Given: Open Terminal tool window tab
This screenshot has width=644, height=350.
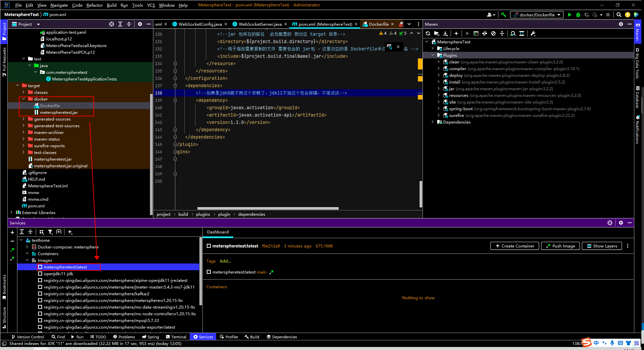Looking at the screenshot, I should pos(176,337).
